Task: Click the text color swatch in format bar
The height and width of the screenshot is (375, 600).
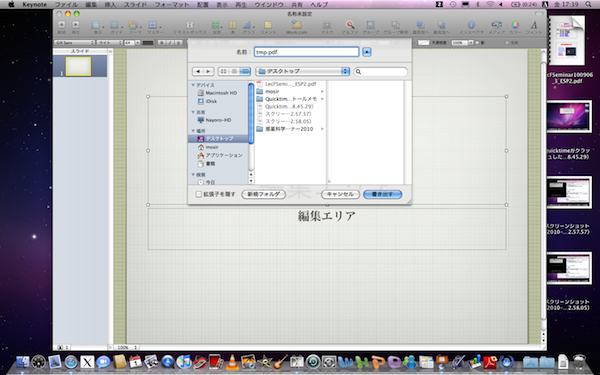Action: pos(148,43)
